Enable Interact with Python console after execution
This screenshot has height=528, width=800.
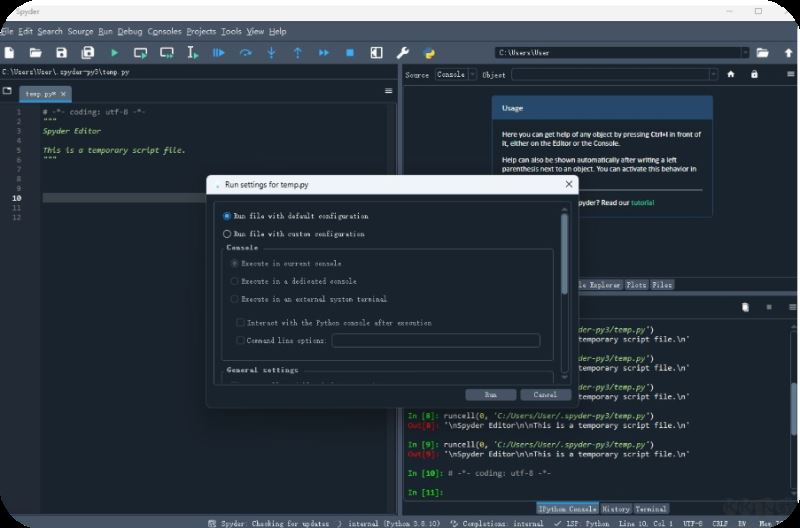(240, 323)
